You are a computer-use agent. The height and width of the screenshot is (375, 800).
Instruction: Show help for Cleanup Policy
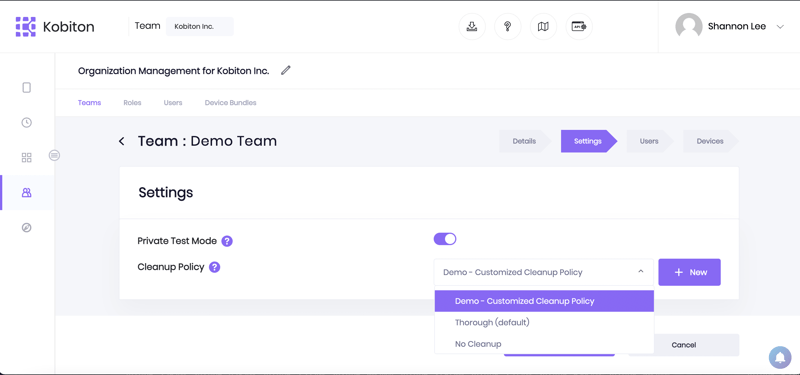[x=215, y=267]
